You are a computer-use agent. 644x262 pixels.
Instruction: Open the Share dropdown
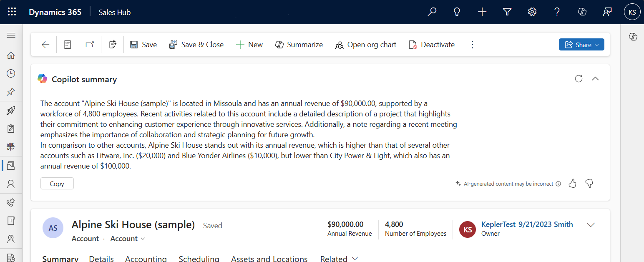click(581, 45)
